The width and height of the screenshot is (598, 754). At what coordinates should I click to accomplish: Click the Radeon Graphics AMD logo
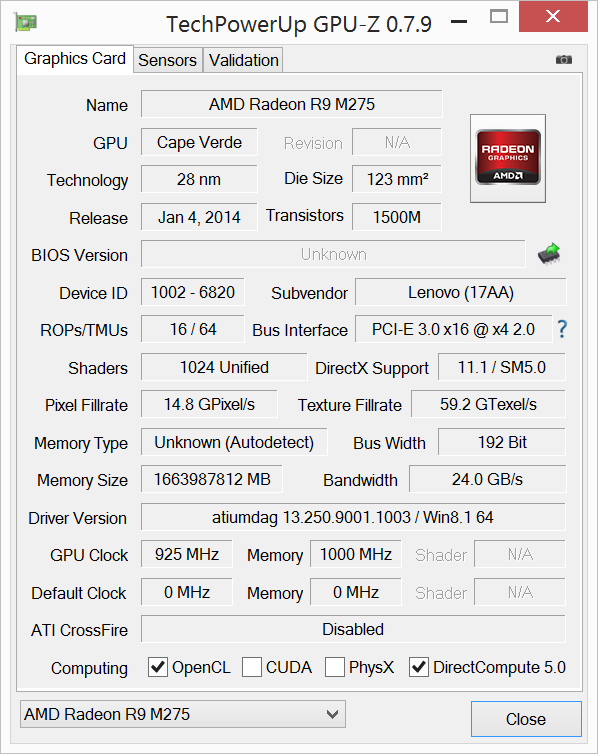point(508,158)
